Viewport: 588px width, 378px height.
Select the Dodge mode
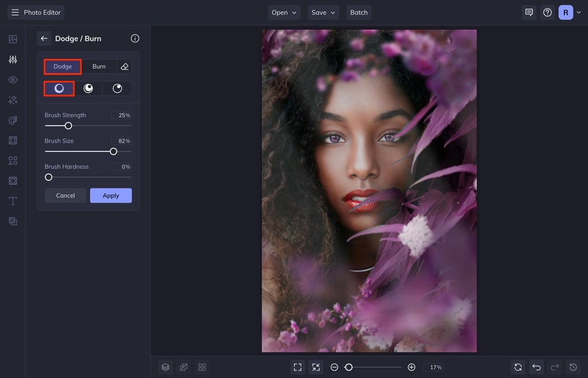[x=63, y=67]
